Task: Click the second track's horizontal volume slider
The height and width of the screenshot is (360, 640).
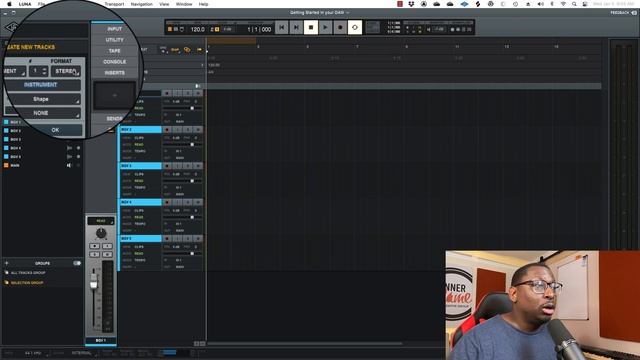Action: [182, 144]
